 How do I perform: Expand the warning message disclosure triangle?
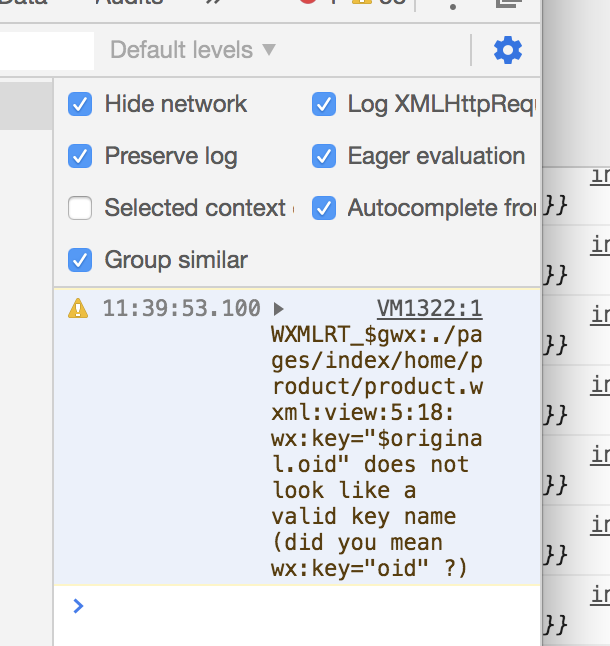pyautogui.click(x=279, y=309)
